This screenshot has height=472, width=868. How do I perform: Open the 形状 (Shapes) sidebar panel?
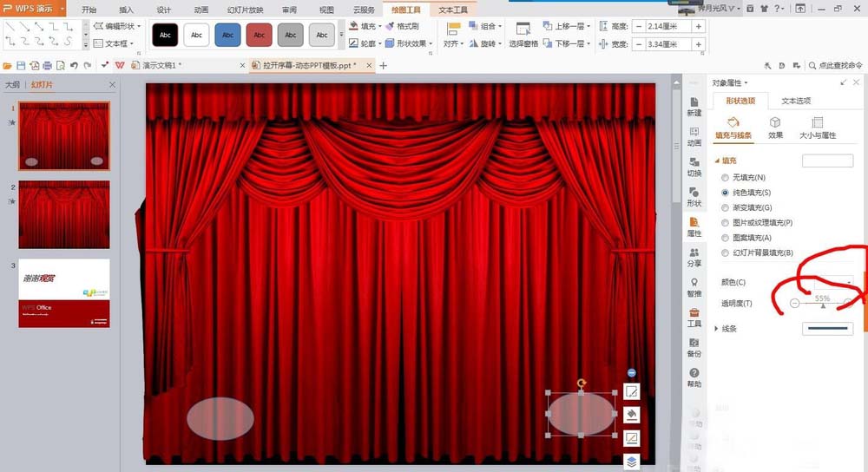click(x=694, y=196)
